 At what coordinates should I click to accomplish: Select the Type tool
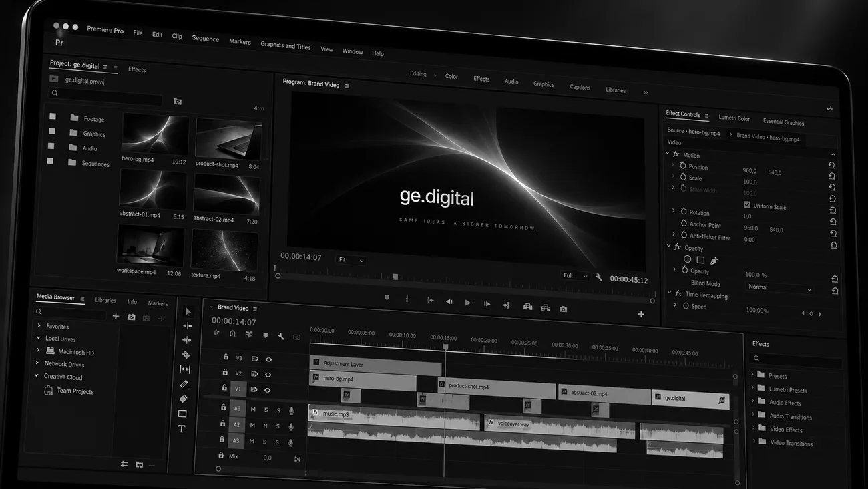coord(182,428)
